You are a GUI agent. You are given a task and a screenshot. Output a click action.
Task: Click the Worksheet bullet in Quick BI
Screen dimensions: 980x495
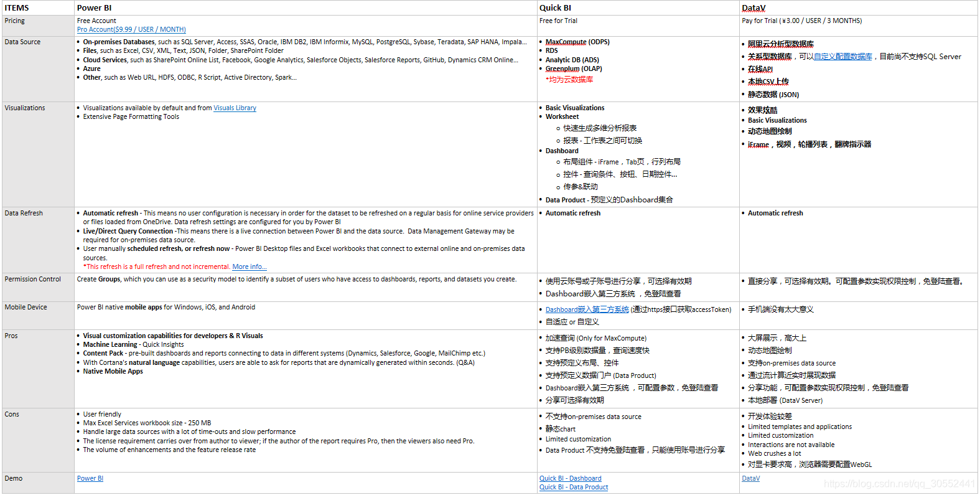562,116
